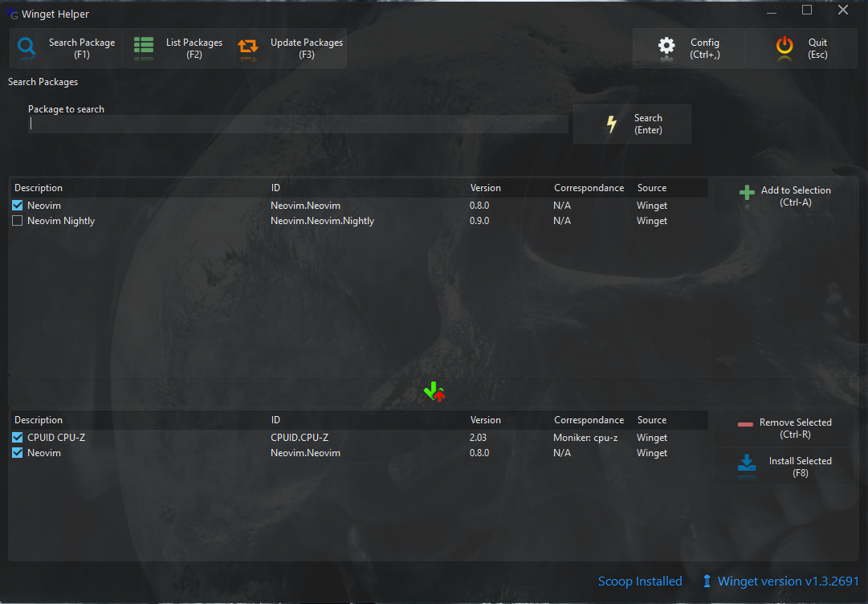Open Search Package (F1) button label
This screenshot has height=604, width=868.
coord(82,48)
